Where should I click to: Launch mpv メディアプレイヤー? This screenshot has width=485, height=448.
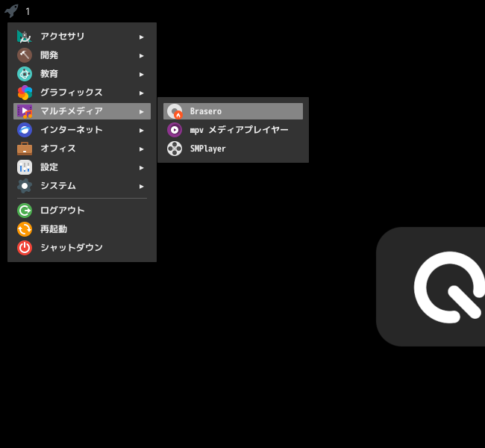[x=233, y=130]
